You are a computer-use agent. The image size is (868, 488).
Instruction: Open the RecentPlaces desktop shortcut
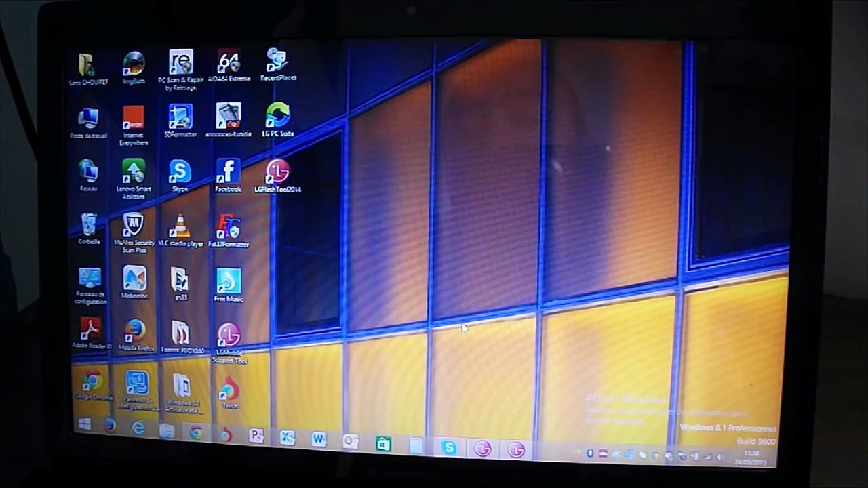point(278,64)
